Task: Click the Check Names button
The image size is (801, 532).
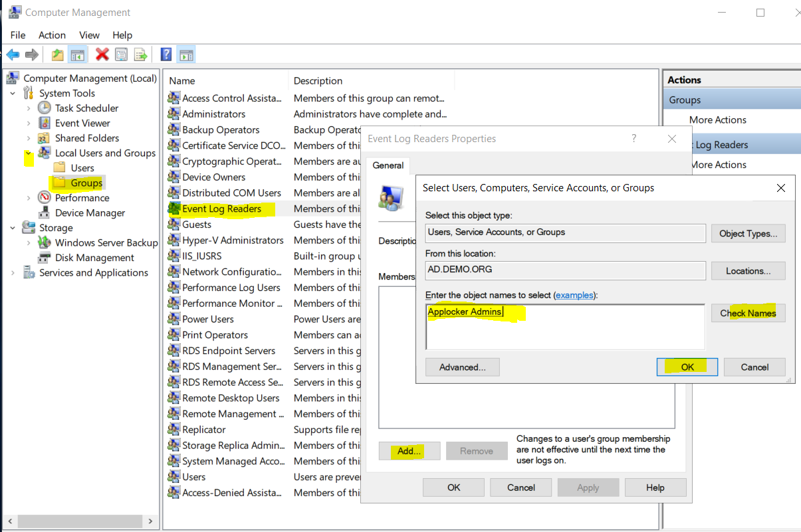Action: [x=748, y=313]
